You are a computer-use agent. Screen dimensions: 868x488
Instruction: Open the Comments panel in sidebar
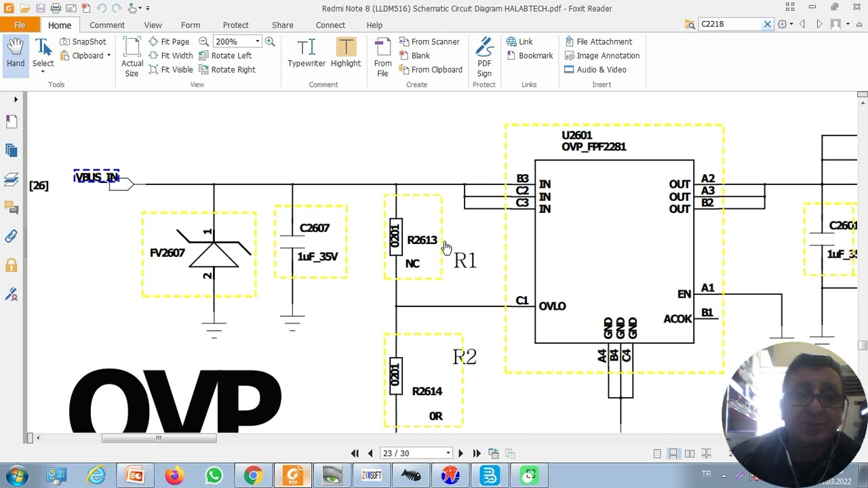pyautogui.click(x=11, y=207)
